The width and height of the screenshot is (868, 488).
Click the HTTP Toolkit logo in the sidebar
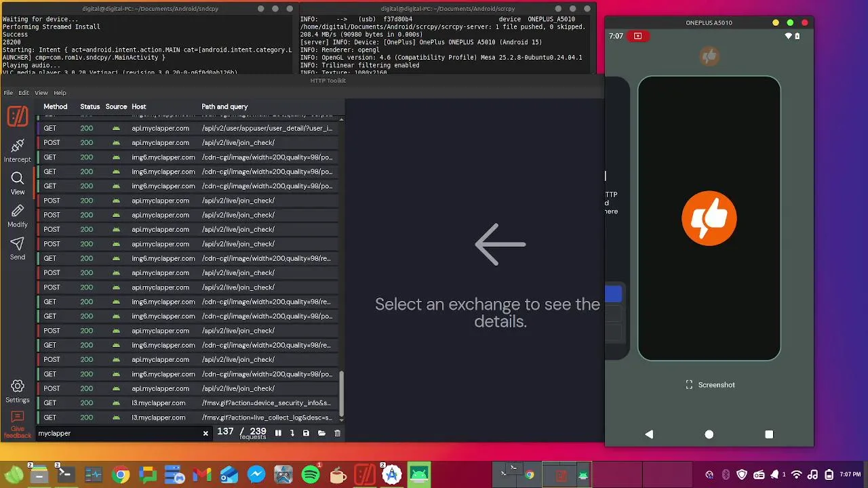coord(18,117)
